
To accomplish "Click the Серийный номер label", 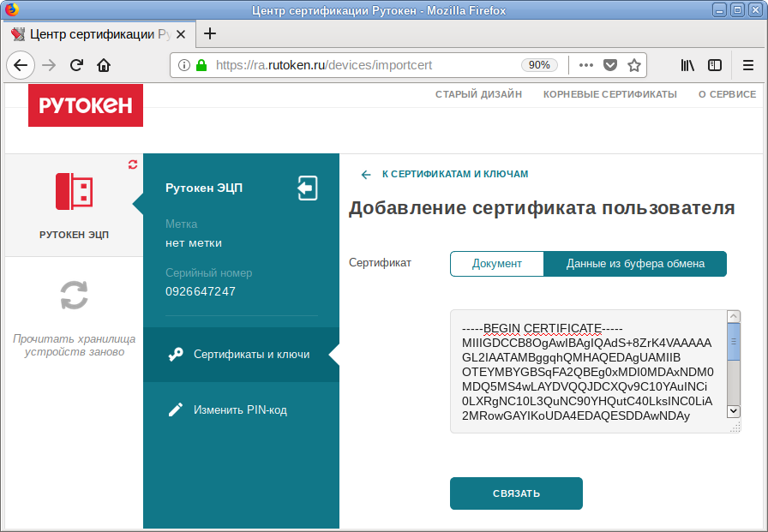I will click(x=208, y=273).
